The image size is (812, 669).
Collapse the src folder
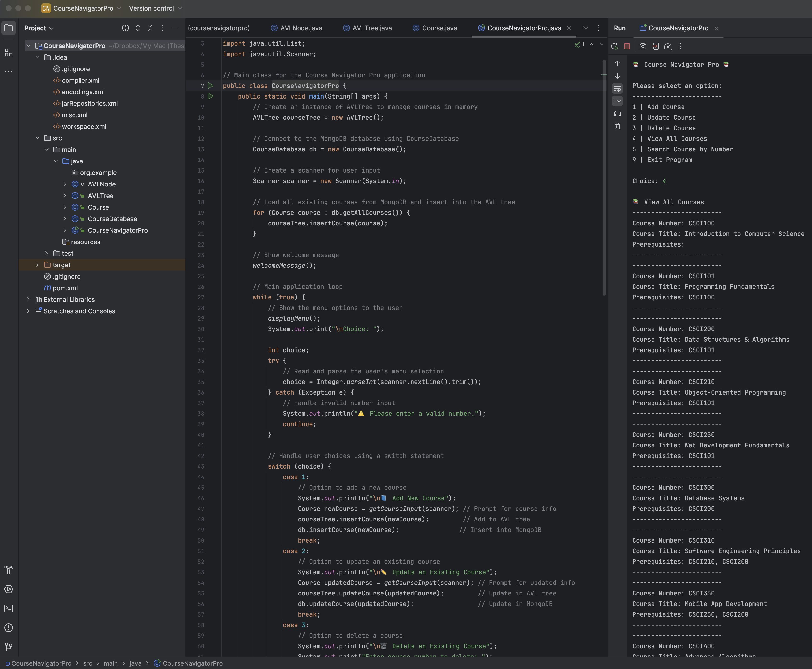click(x=37, y=138)
